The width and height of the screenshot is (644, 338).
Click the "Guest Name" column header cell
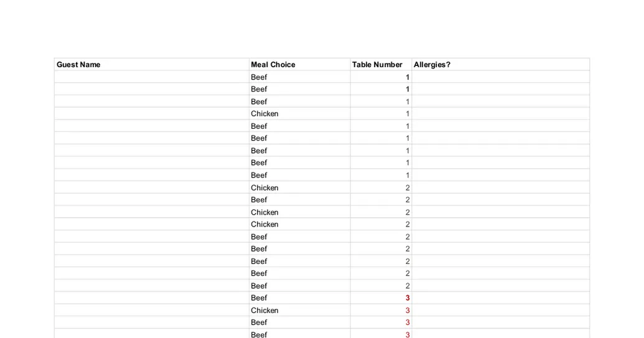(x=151, y=65)
